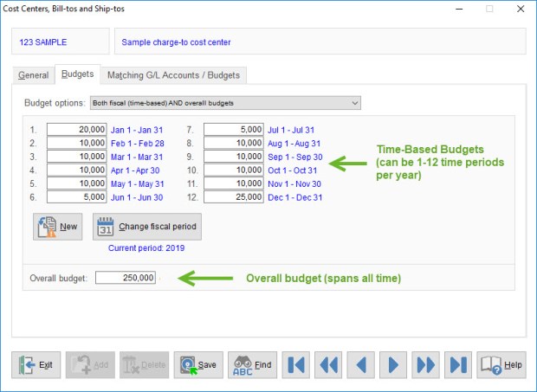Create a New budget
The width and height of the screenshot is (537, 392).
[57, 227]
